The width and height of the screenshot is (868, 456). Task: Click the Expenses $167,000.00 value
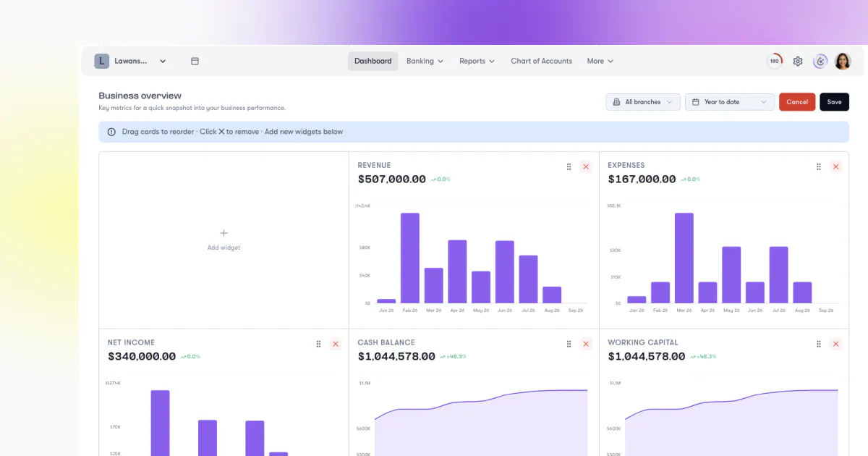[642, 180]
